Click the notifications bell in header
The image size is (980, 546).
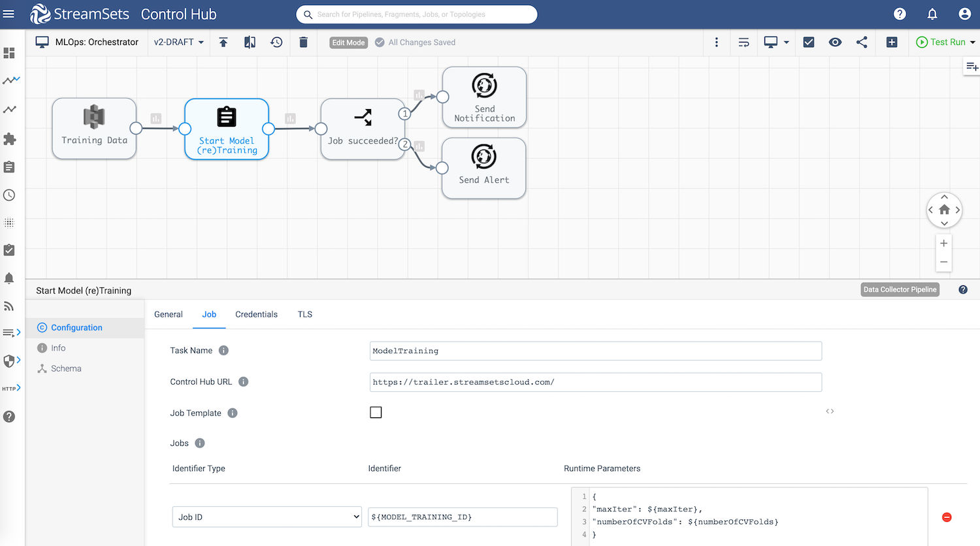coord(932,14)
